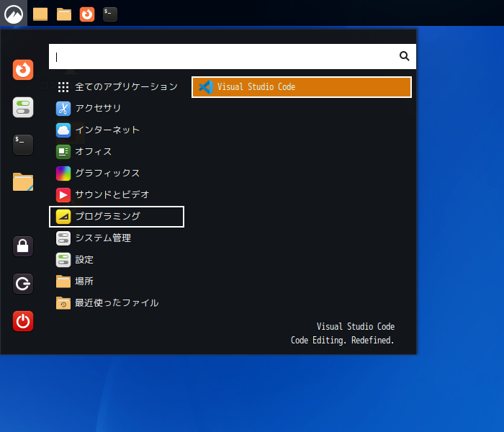The image size is (504, 432).
Task: Launch Firefox from the top panel
Action: pos(87,14)
